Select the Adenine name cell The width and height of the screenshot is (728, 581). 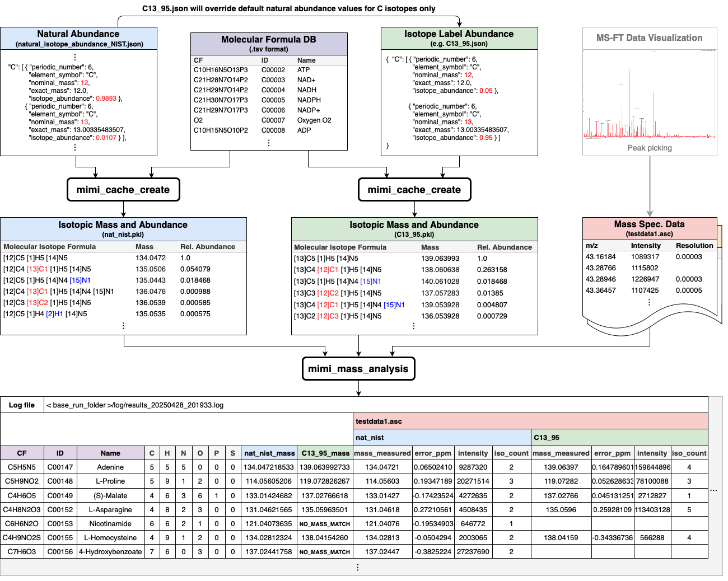110,467
